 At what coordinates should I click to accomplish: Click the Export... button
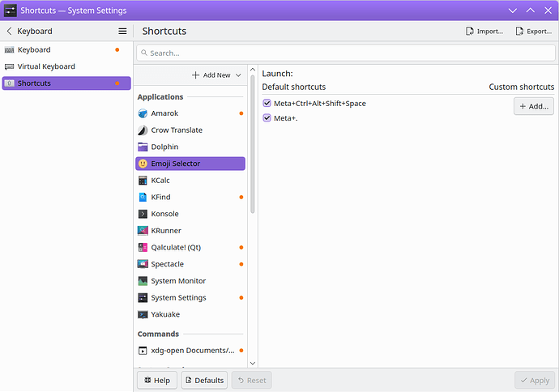(534, 32)
